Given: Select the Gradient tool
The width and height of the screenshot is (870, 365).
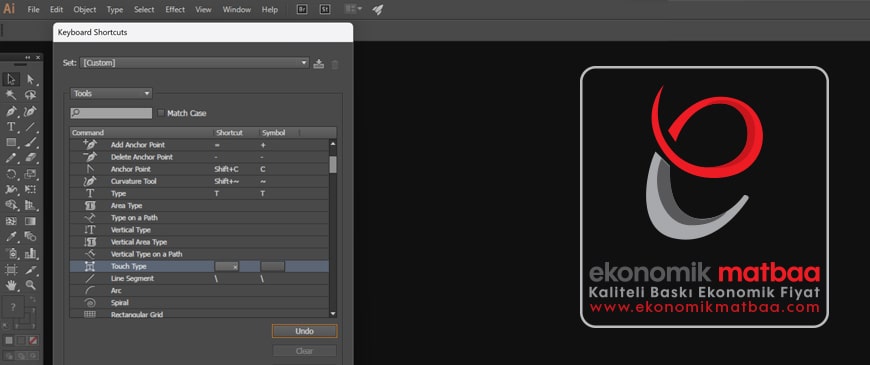Looking at the screenshot, I should click(x=31, y=221).
